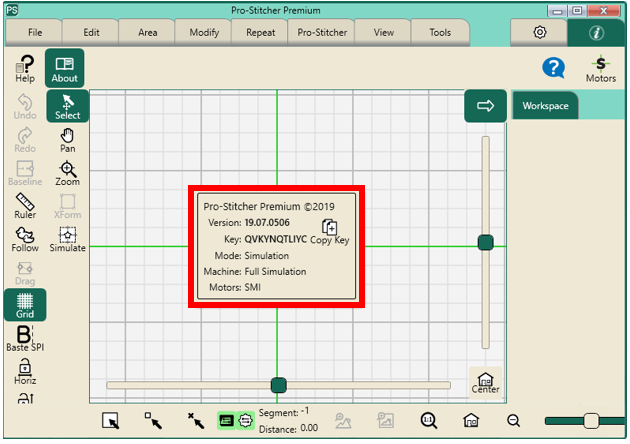630x444 pixels.
Task: Select the Zoom magnifier tool
Action: click(x=67, y=174)
